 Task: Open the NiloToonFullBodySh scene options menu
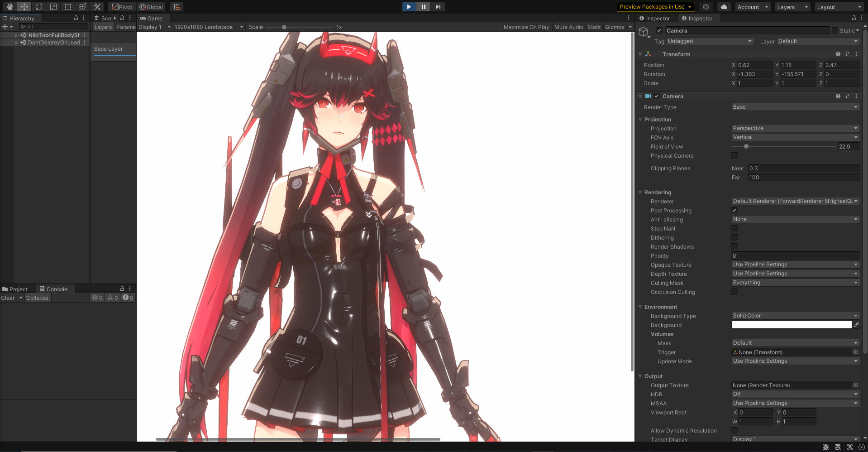pyautogui.click(x=84, y=35)
